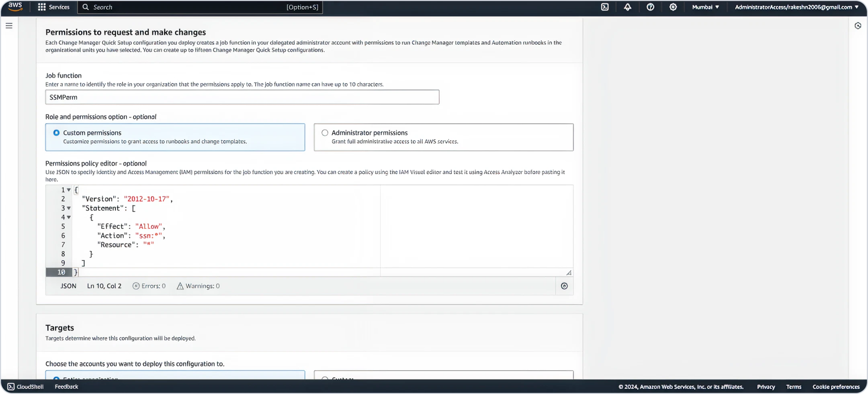Screen dimensions: 868x394
Task: Click the Feedback link in footer
Action: [x=66, y=387]
